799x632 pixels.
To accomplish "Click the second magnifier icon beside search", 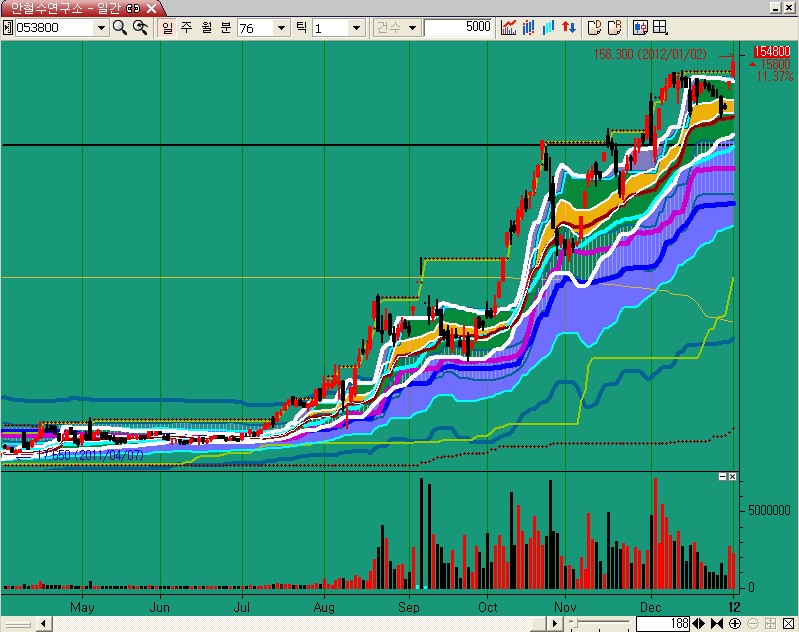I will coord(141,27).
